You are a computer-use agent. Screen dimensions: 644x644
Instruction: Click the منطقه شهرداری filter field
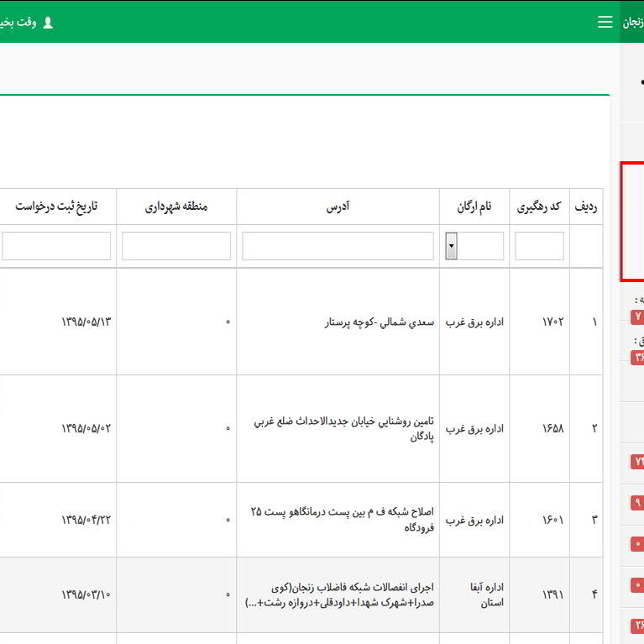click(x=176, y=246)
